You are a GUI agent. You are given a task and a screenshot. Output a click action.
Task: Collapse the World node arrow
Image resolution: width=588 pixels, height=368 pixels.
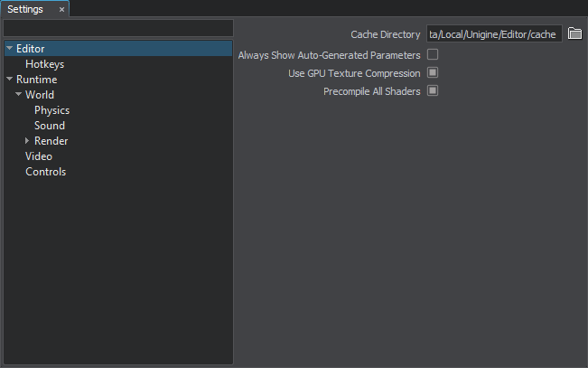pyautogui.click(x=18, y=95)
